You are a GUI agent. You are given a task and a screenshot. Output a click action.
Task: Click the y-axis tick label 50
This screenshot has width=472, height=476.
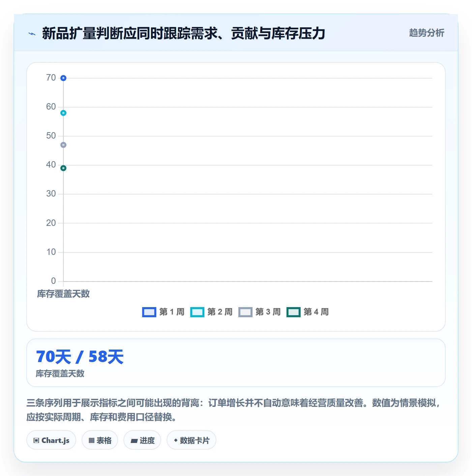[51, 136]
